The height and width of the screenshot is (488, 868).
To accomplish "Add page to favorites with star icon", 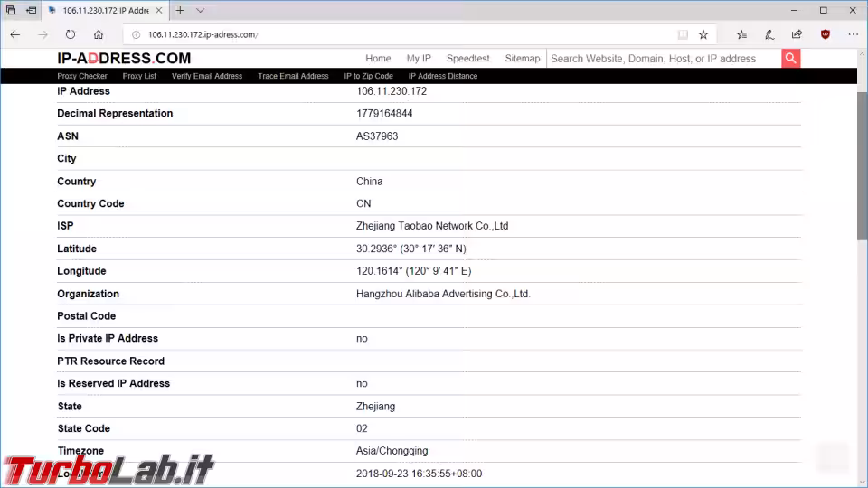I will coord(703,34).
